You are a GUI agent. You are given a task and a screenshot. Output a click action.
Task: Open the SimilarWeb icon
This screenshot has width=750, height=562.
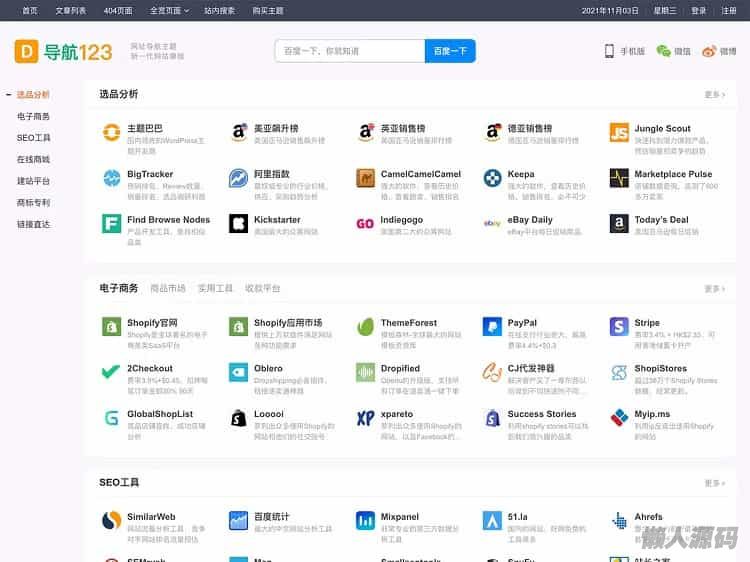(111, 520)
